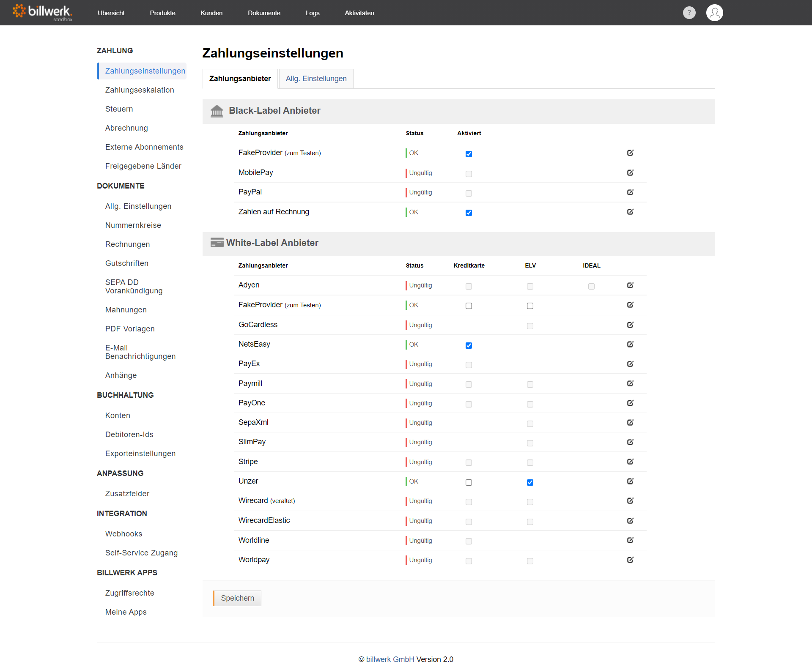Image resolution: width=812 pixels, height=670 pixels.
Task: Open Abrechnung sidebar link
Action: tap(126, 128)
